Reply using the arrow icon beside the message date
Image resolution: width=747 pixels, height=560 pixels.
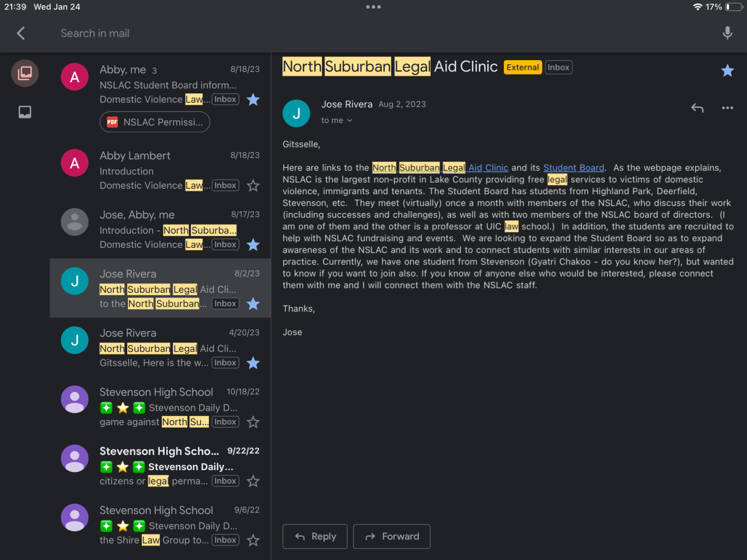(697, 108)
